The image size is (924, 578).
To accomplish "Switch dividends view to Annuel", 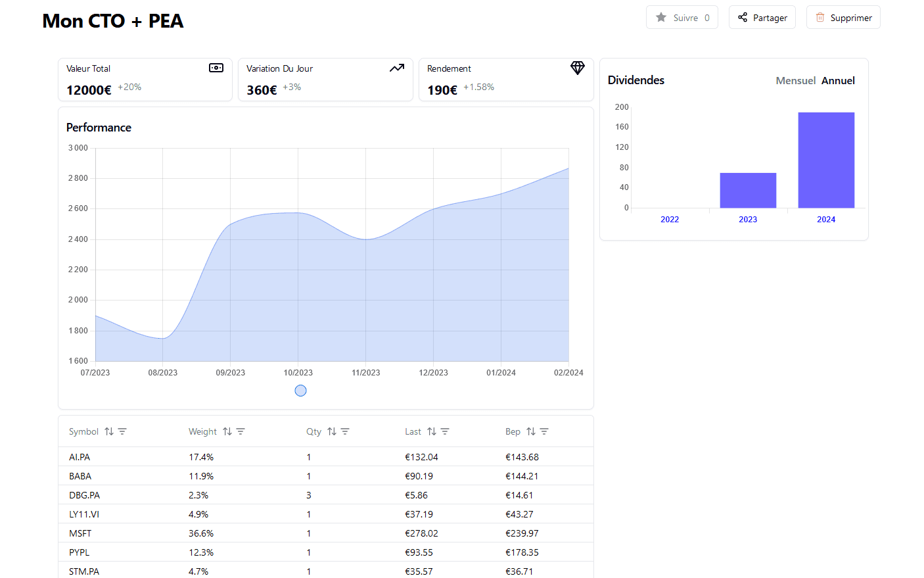I will pos(838,80).
